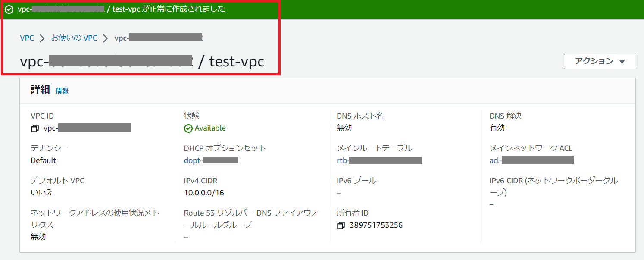This screenshot has width=644, height=260.
Task: Open the 情報 link next to 詳細
Action: pos(62,91)
